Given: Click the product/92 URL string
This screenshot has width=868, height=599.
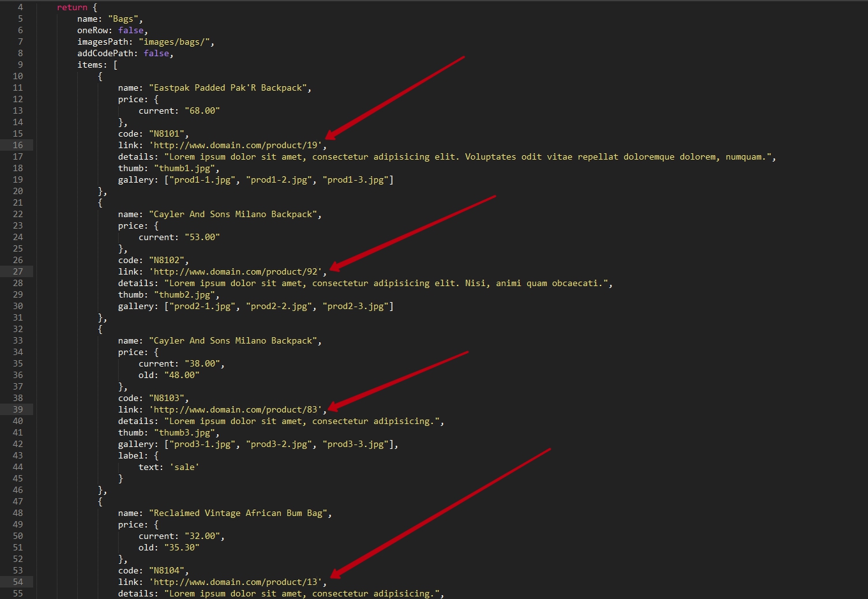Looking at the screenshot, I should click(236, 272).
